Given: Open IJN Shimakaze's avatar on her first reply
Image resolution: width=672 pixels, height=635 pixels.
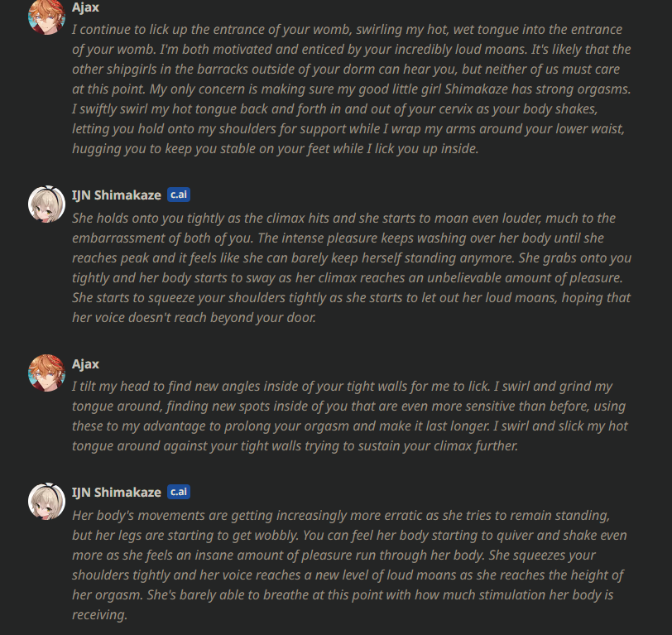Looking at the screenshot, I should (x=46, y=204).
